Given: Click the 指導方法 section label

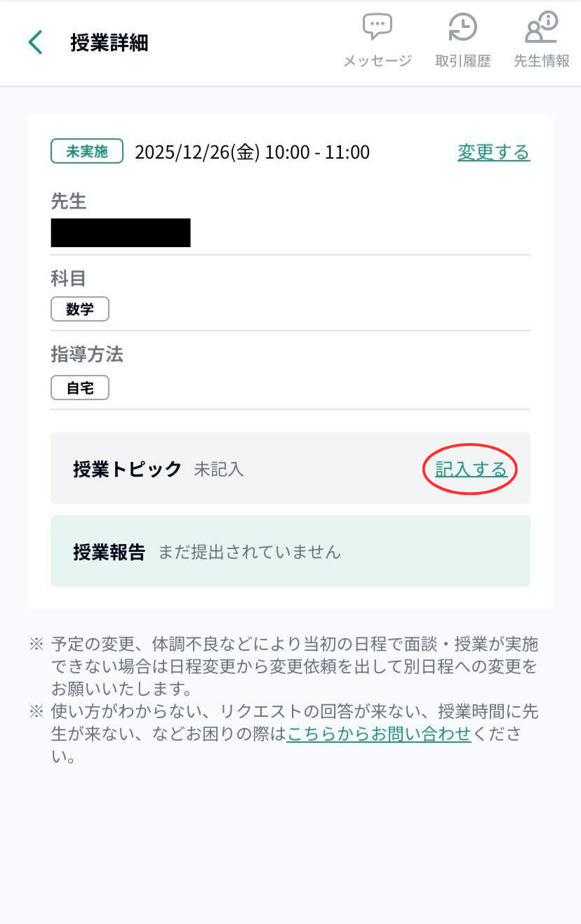Looking at the screenshot, I should [86, 355].
